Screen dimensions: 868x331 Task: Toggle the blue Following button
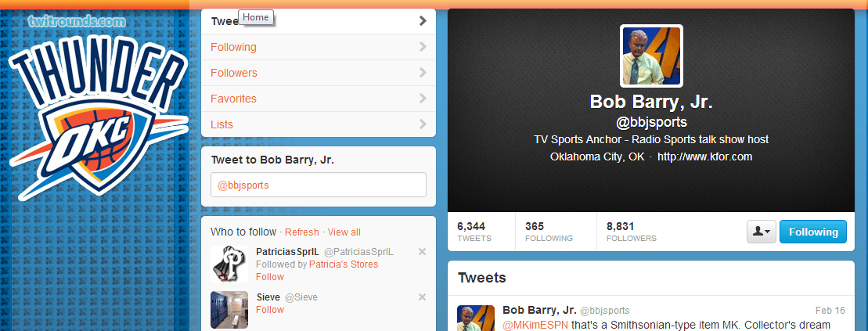pyautogui.click(x=813, y=232)
